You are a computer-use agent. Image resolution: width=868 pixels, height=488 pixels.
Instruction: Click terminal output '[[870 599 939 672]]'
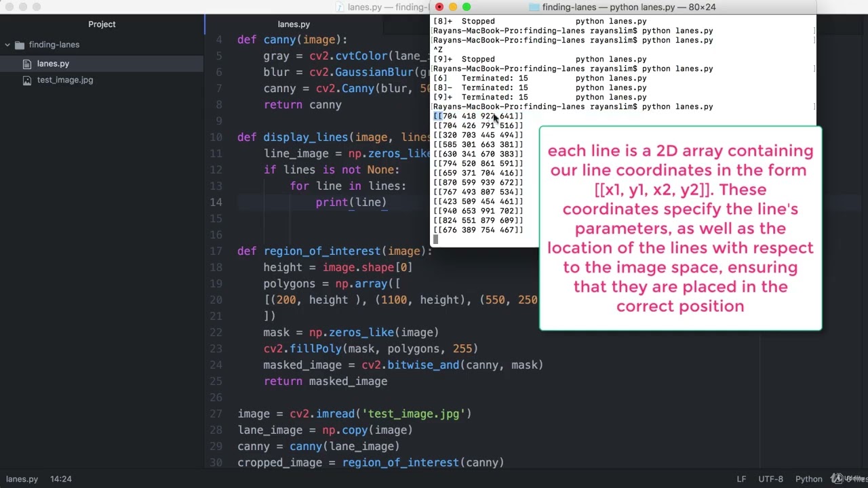point(478,182)
